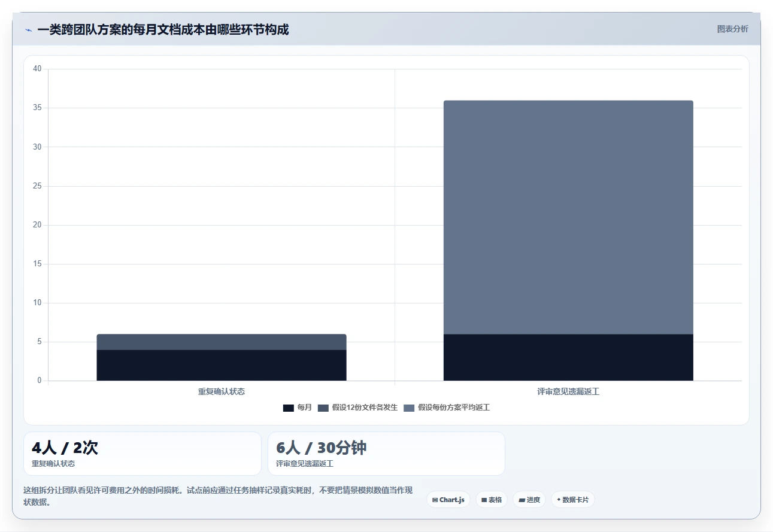Click the 评审意见遗漏返工 caption in the second card
The height and width of the screenshot is (532, 773).
(305, 464)
